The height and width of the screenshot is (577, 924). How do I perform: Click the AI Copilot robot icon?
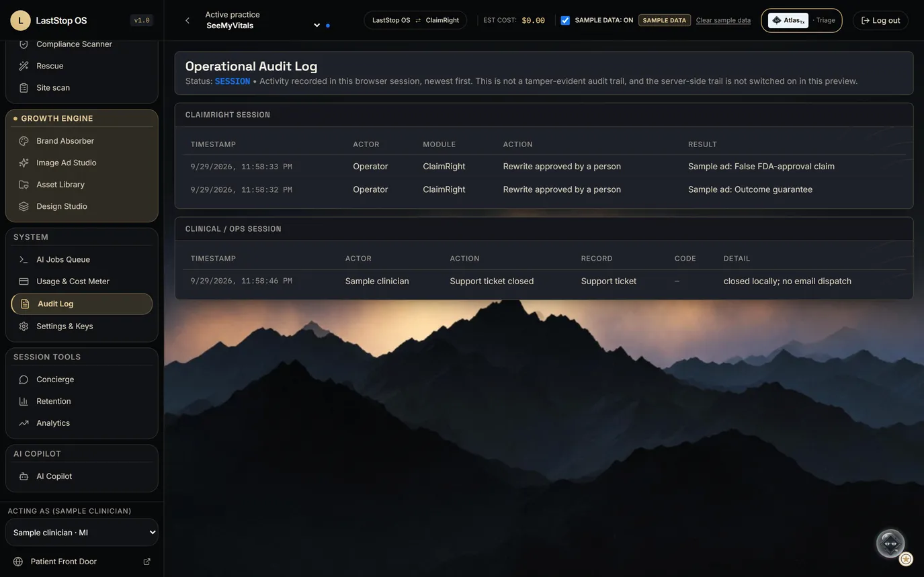[x=24, y=476]
